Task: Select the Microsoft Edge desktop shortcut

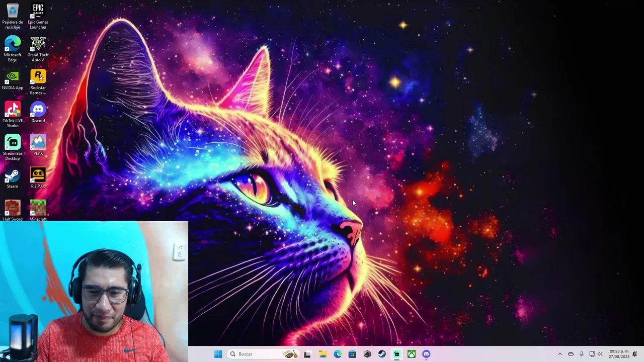Action: point(13,49)
